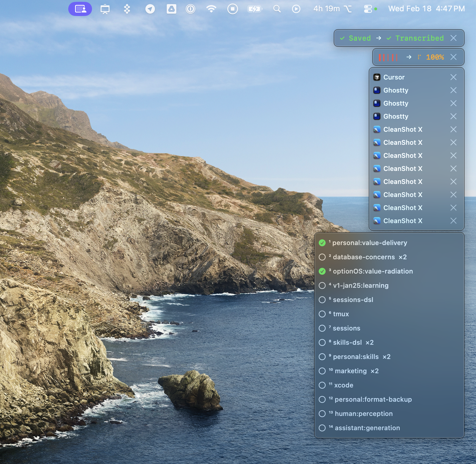Uncheck the personal:value-delivery item
This screenshot has width=476, height=464.
pos(322,243)
